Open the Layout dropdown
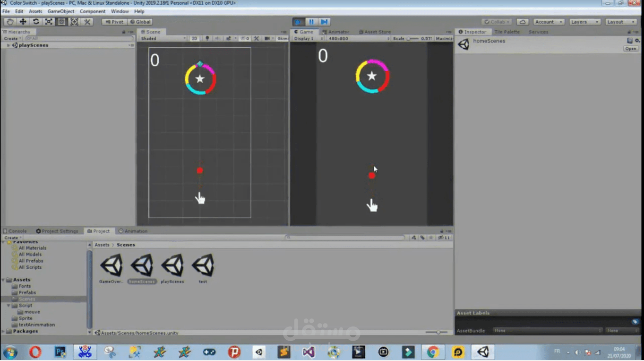Screen dimensions: 644x361 pyautogui.click(x=621, y=22)
